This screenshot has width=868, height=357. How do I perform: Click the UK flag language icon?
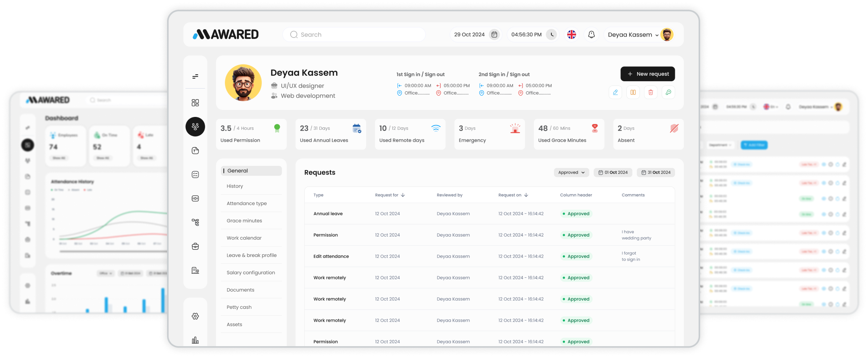tap(571, 35)
